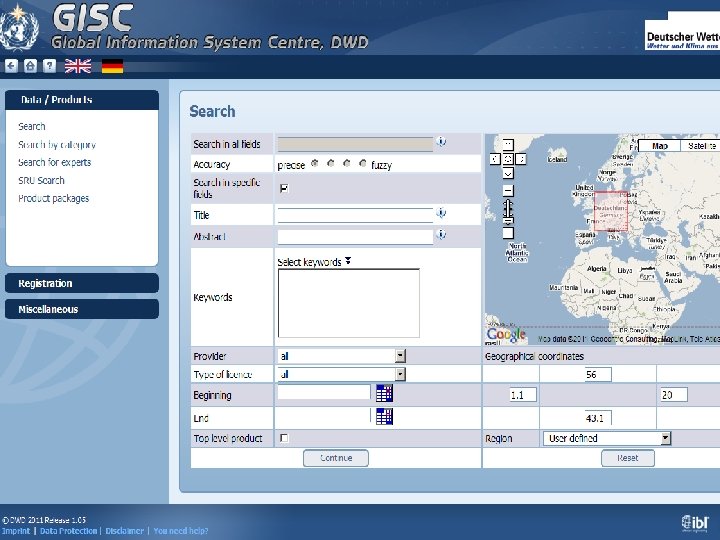Click the red selection rectangle over Germany
720x540 pixels.
coord(611,211)
